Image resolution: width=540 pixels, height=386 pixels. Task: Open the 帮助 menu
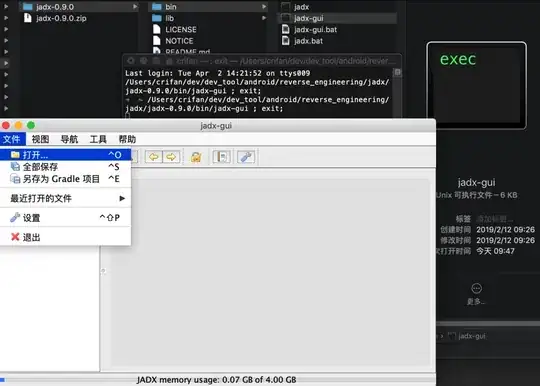coord(127,139)
